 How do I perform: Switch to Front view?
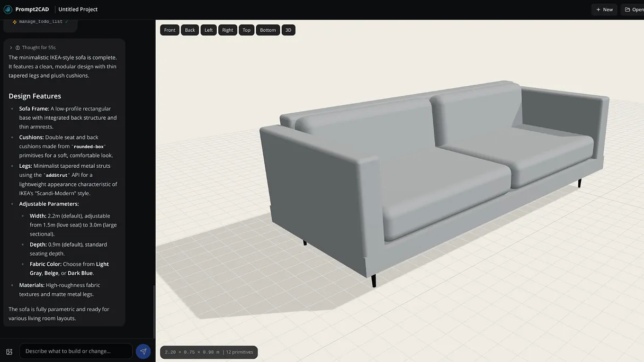[169, 30]
